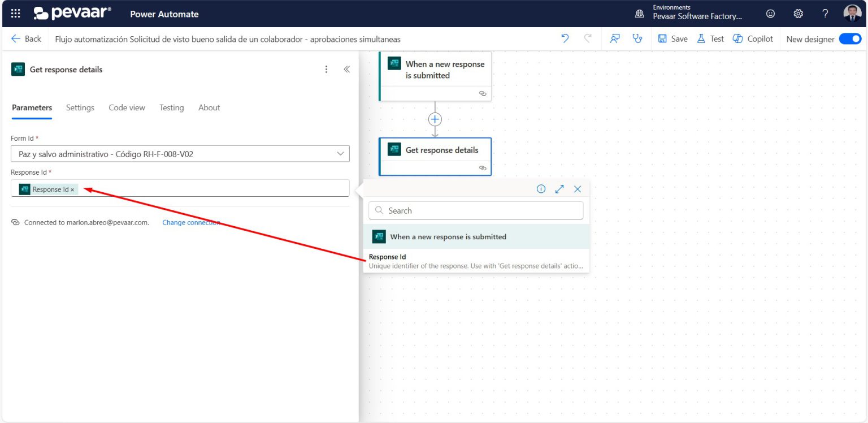This screenshot has width=868, height=423.
Task: Open the Flow checker
Action: pos(638,38)
